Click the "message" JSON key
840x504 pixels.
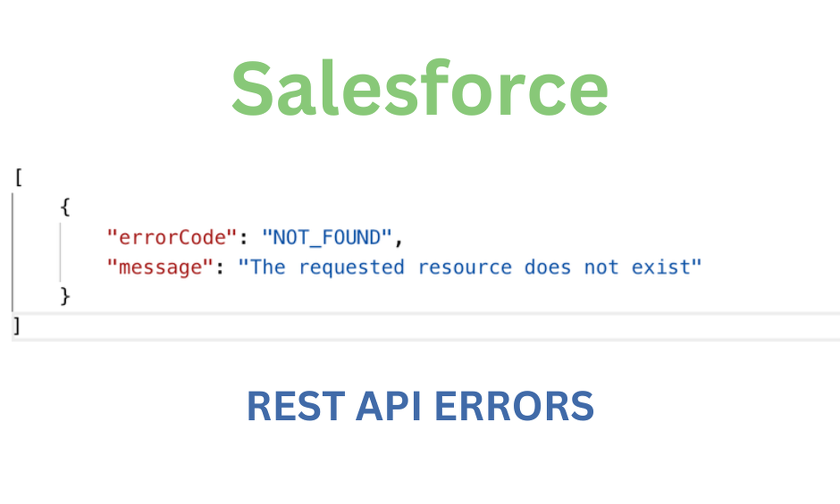click(160, 268)
